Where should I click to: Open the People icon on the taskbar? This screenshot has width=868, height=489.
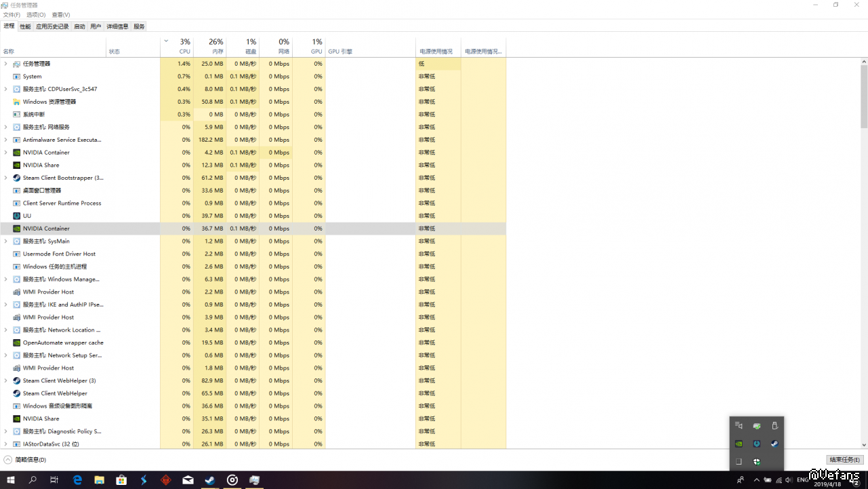[x=740, y=480]
